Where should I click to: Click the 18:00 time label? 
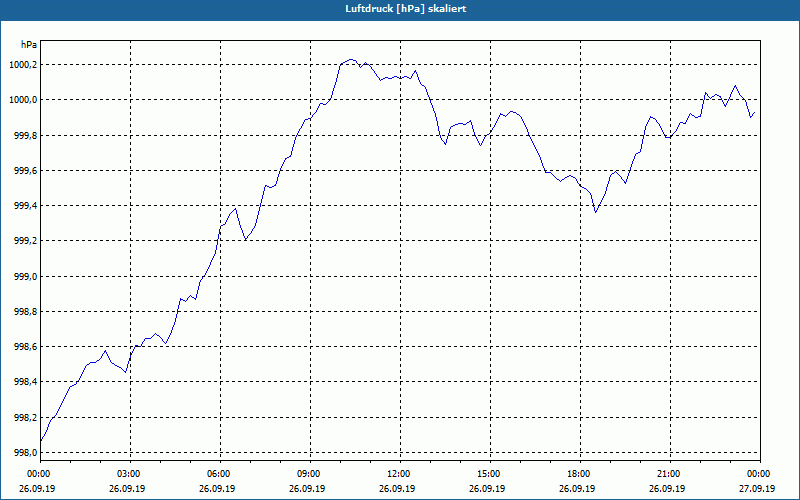tap(580, 474)
